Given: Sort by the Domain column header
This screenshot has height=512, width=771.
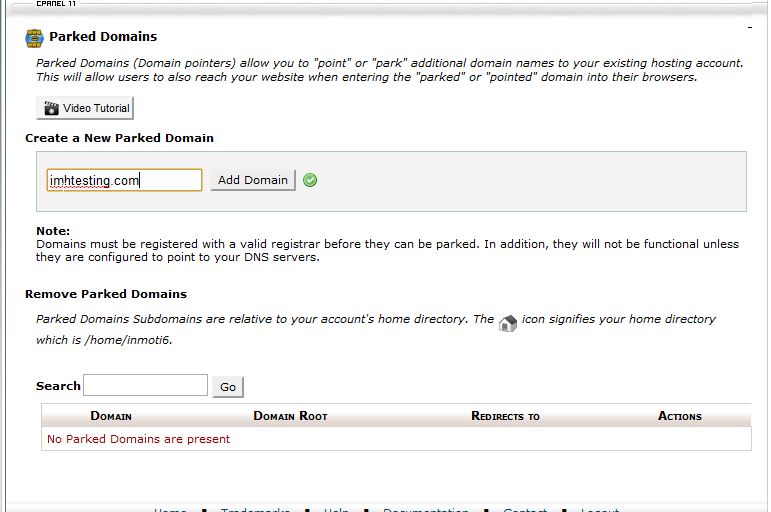Looking at the screenshot, I should [x=111, y=416].
